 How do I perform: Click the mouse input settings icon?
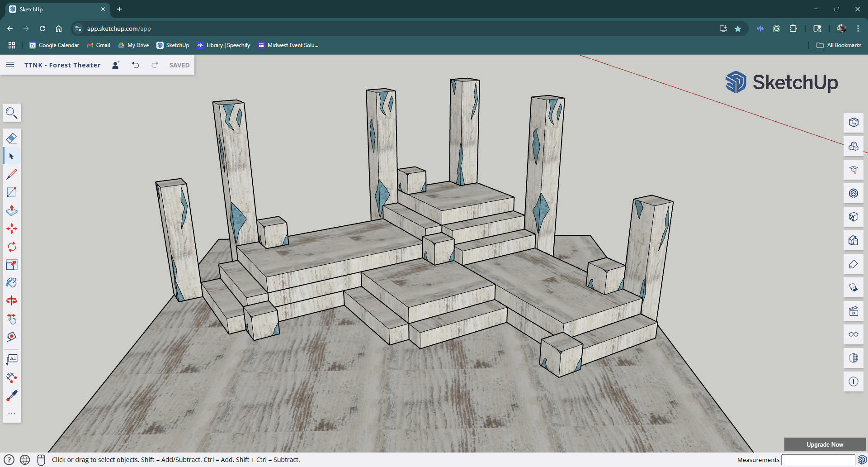(41, 460)
